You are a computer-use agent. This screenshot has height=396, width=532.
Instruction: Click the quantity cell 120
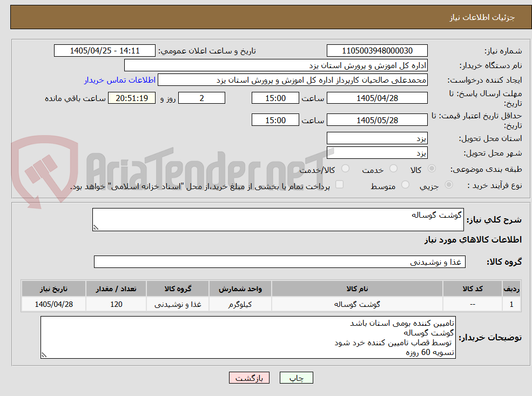pyautogui.click(x=116, y=304)
